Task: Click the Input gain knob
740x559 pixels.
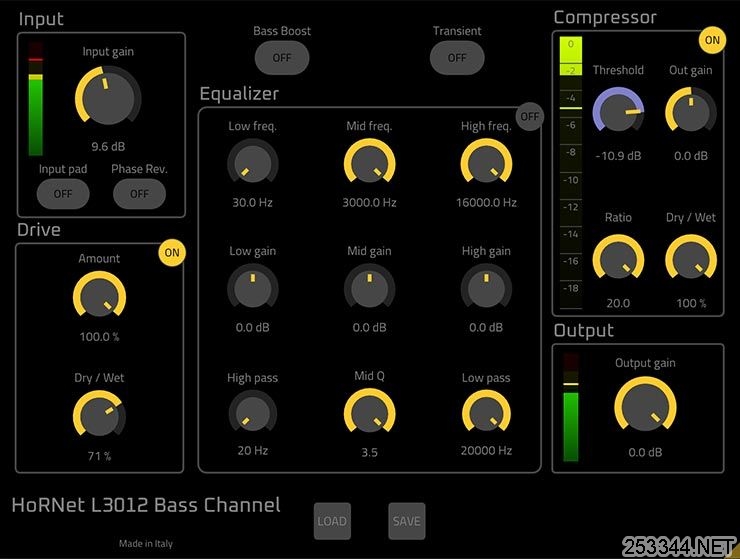Action: pyautogui.click(x=108, y=96)
